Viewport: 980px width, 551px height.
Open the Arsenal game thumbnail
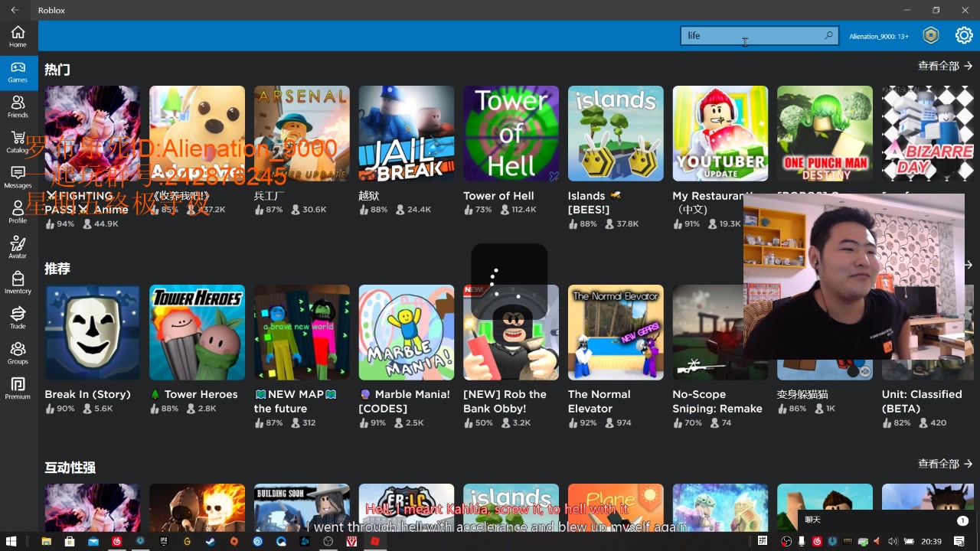tap(302, 133)
